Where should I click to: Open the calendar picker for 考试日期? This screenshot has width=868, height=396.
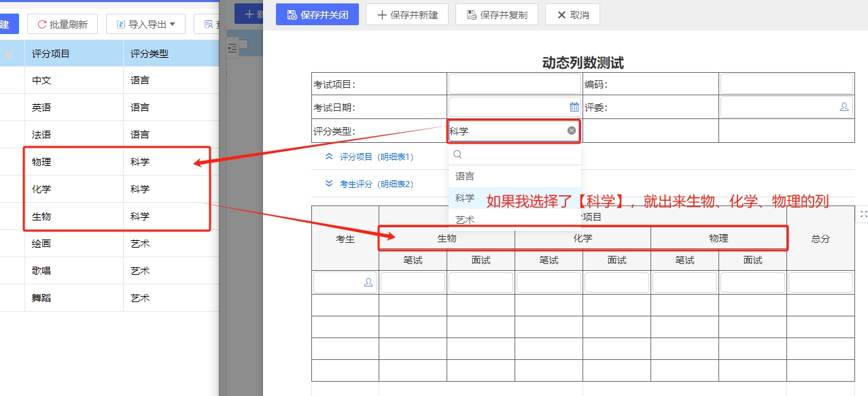point(574,107)
